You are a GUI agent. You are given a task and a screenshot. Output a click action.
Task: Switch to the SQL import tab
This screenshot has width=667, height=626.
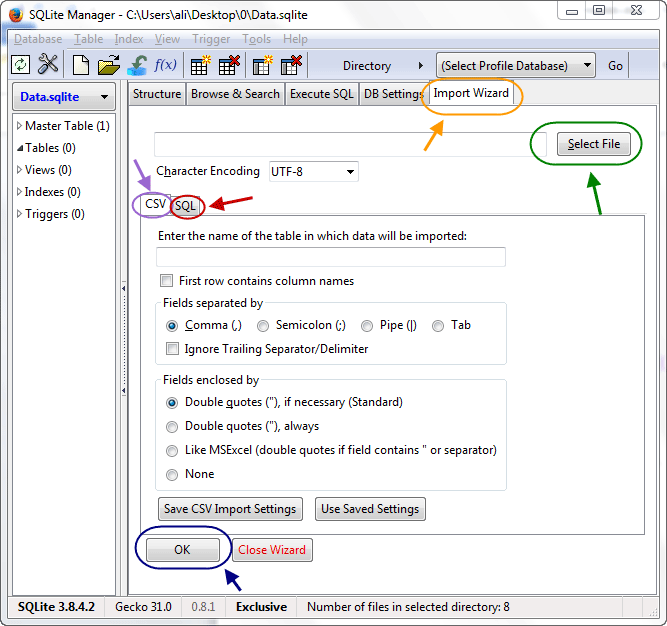click(x=185, y=206)
